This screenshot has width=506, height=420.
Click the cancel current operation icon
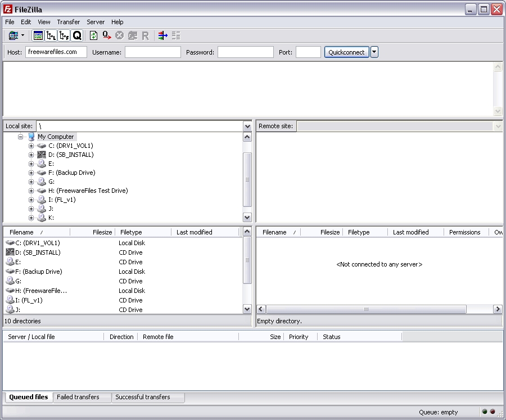(x=119, y=35)
